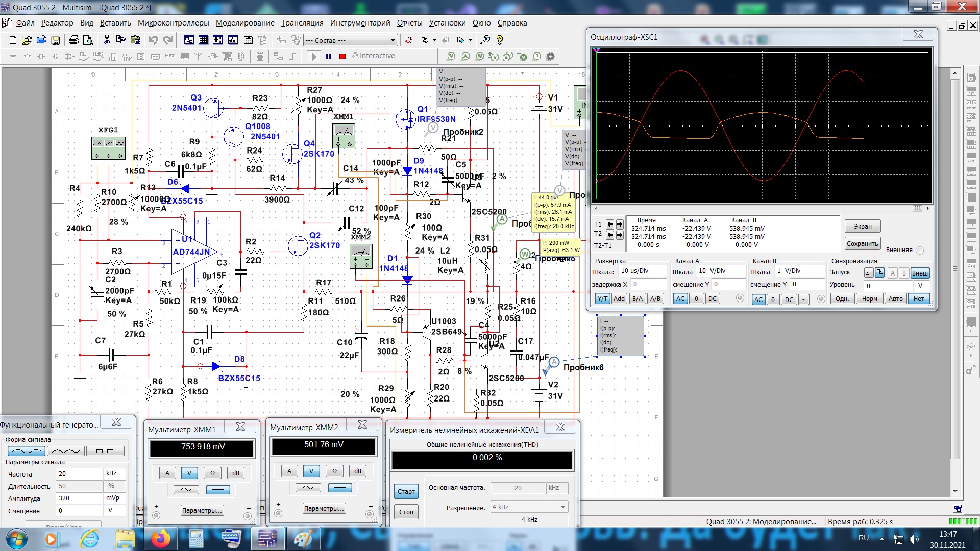Run electrical rules check icon

pos(409,40)
